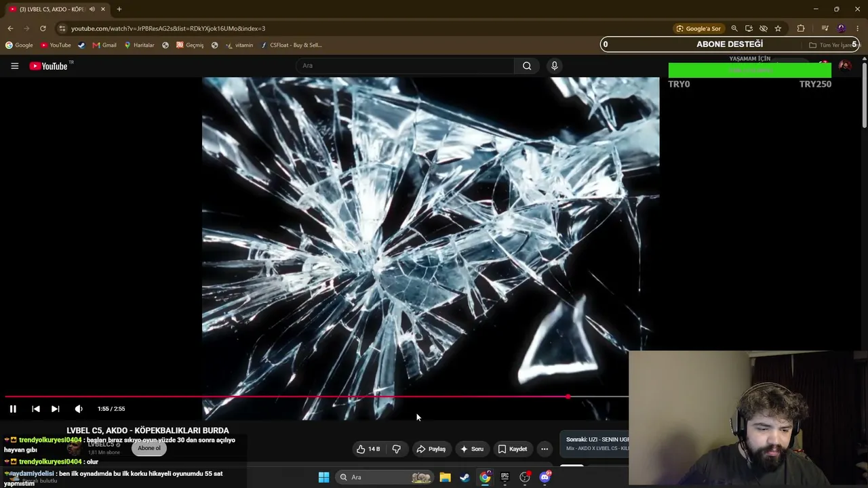Select the LVBEL C5, AKDO tab

pos(56,9)
